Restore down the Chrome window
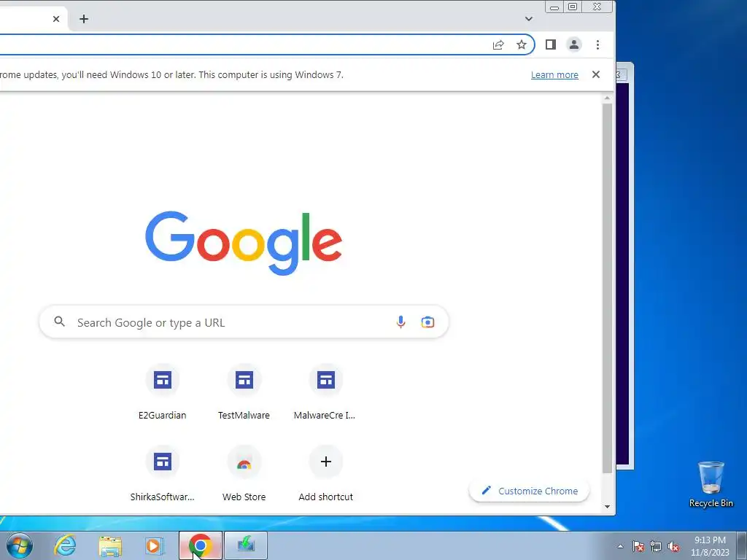Viewport: 747px width, 560px height. pos(573,7)
